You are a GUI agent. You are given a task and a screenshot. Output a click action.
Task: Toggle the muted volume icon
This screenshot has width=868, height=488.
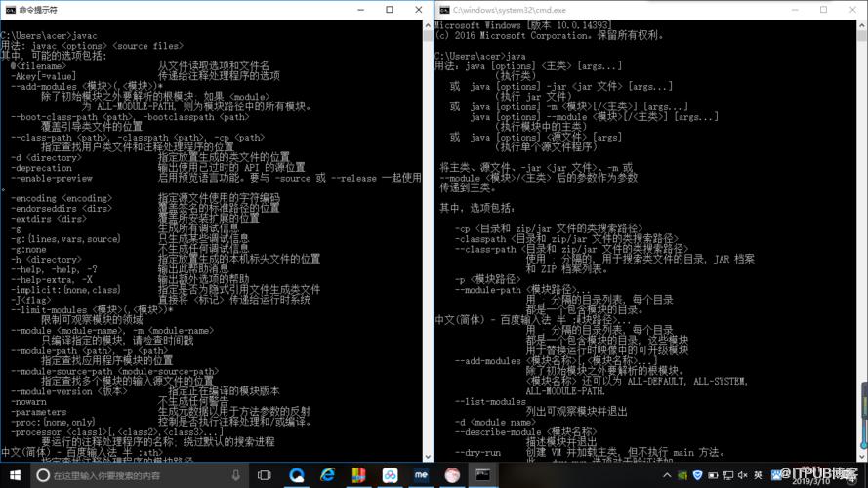click(743, 475)
